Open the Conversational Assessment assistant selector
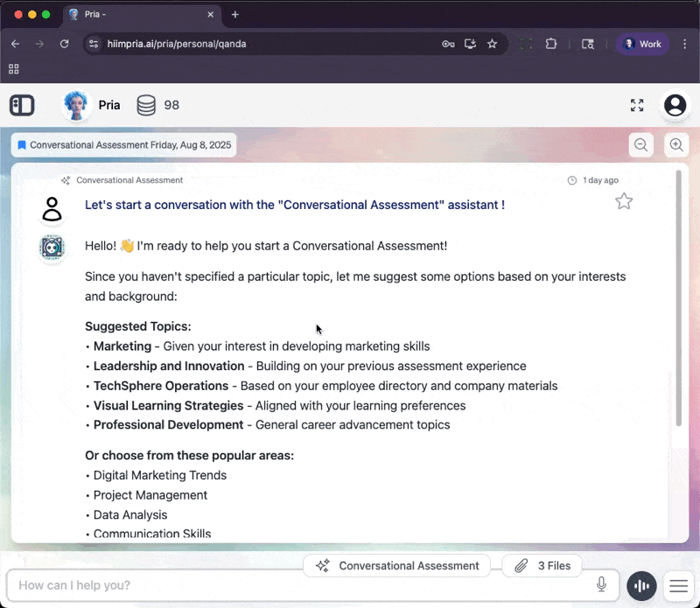Viewport: 700px width, 608px height. pyautogui.click(x=397, y=566)
